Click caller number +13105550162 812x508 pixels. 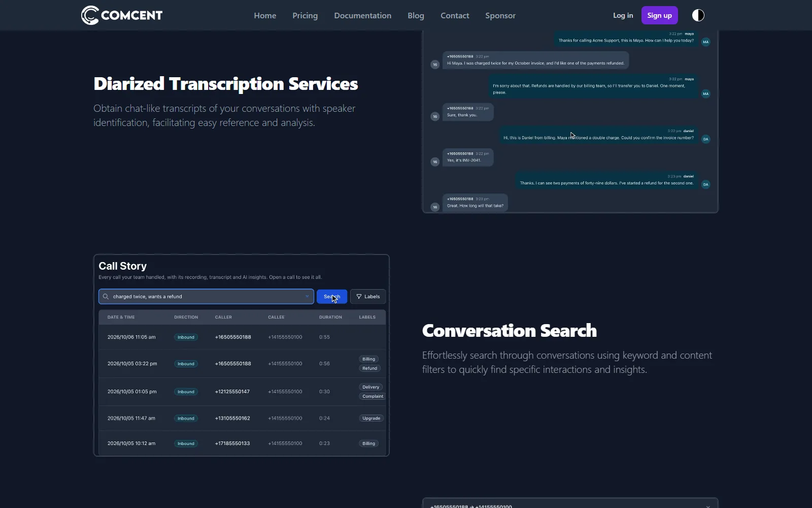pos(232,419)
